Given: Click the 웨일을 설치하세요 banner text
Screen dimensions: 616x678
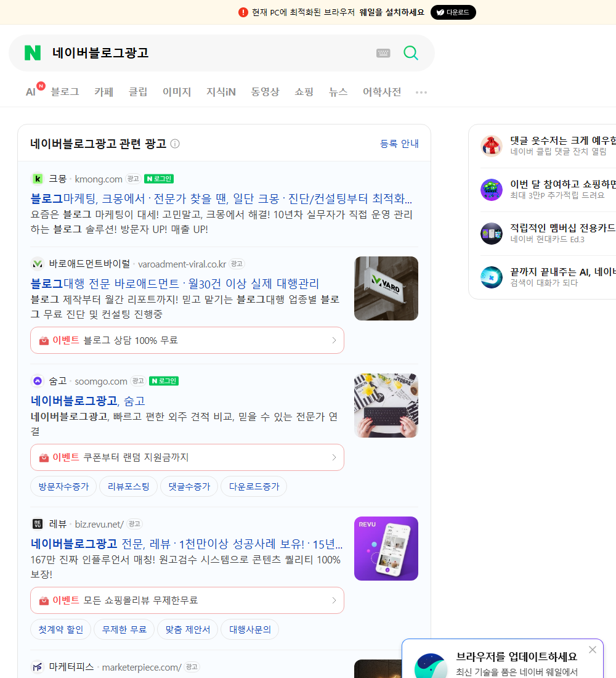Looking at the screenshot, I should (392, 12).
